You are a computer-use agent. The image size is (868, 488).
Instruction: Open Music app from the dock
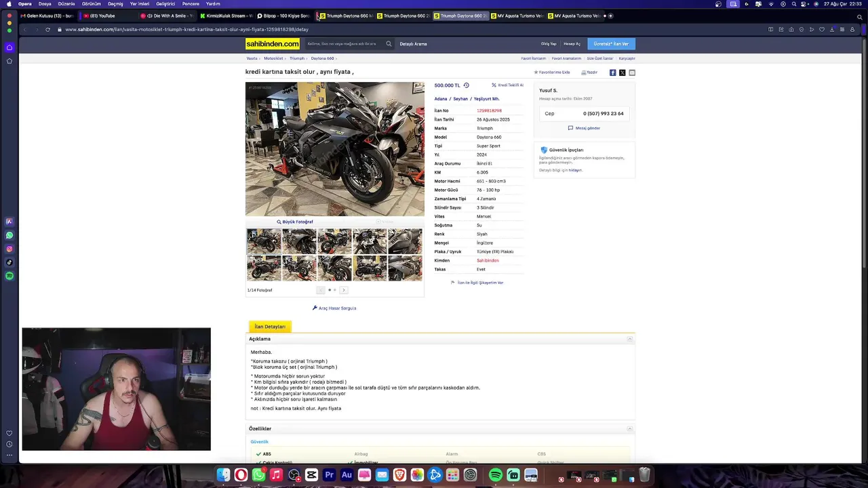pos(276,475)
